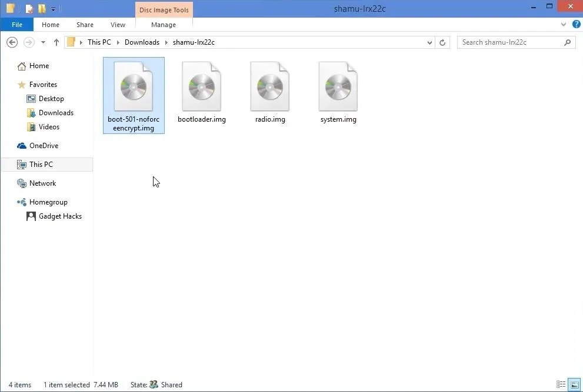This screenshot has height=392, width=583.
Task: Expand the ribbon with the chevron arrow
Action: pyautogui.click(x=564, y=25)
